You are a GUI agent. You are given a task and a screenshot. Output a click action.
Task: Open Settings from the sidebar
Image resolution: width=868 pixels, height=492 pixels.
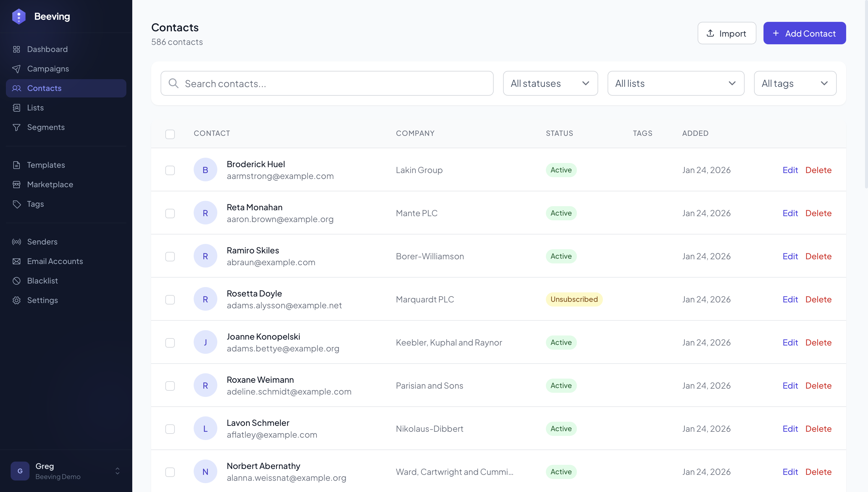tap(43, 300)
